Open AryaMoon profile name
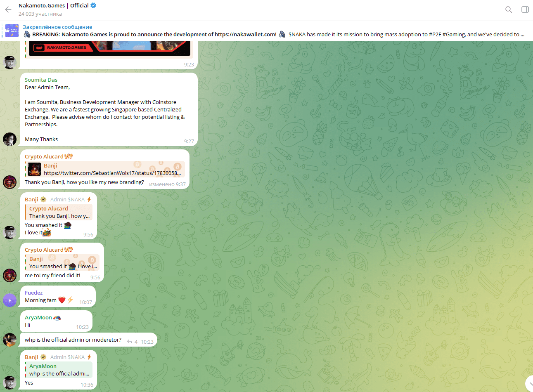Viewport: 533px width, 392px height. point(38,317)
